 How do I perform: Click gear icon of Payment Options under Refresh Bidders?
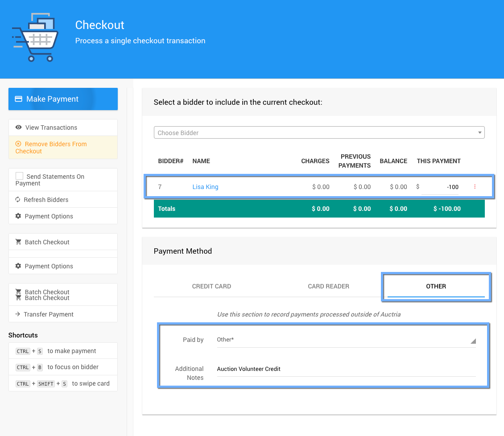pyautogui.click(x=18, y=216)
